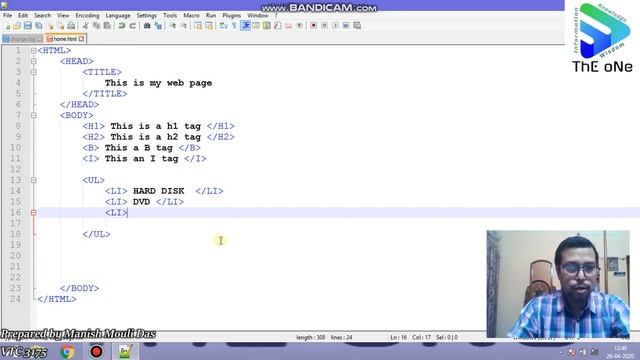
Task: Click Save Recorded Macro icon
Action: point(357,26)
